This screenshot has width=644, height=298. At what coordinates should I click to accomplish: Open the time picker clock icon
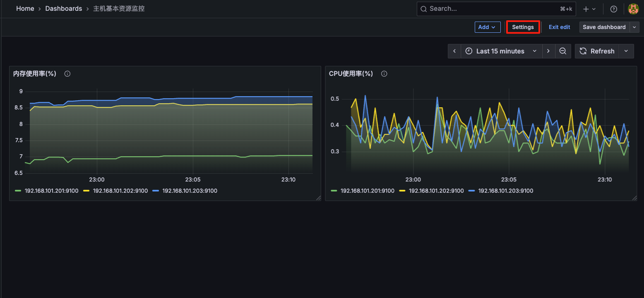469,51
